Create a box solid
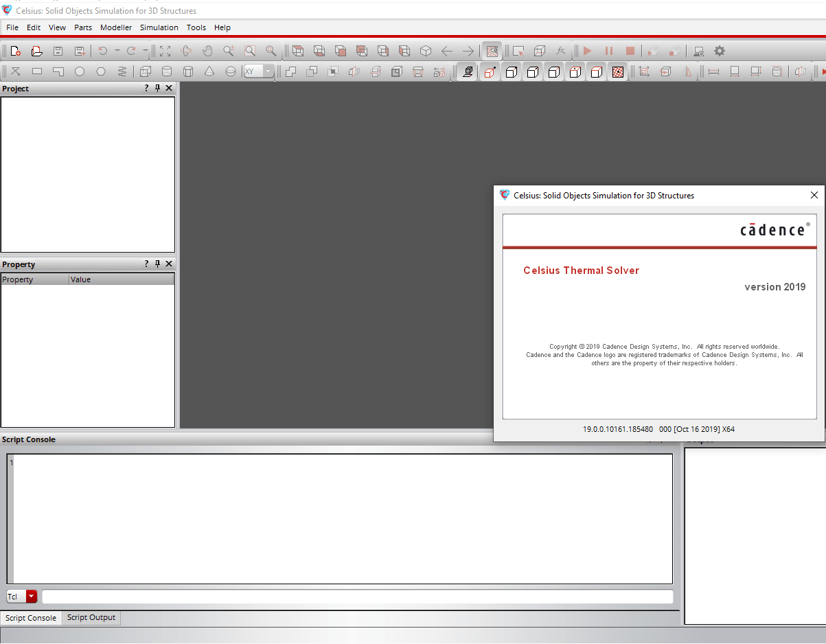 146,71
